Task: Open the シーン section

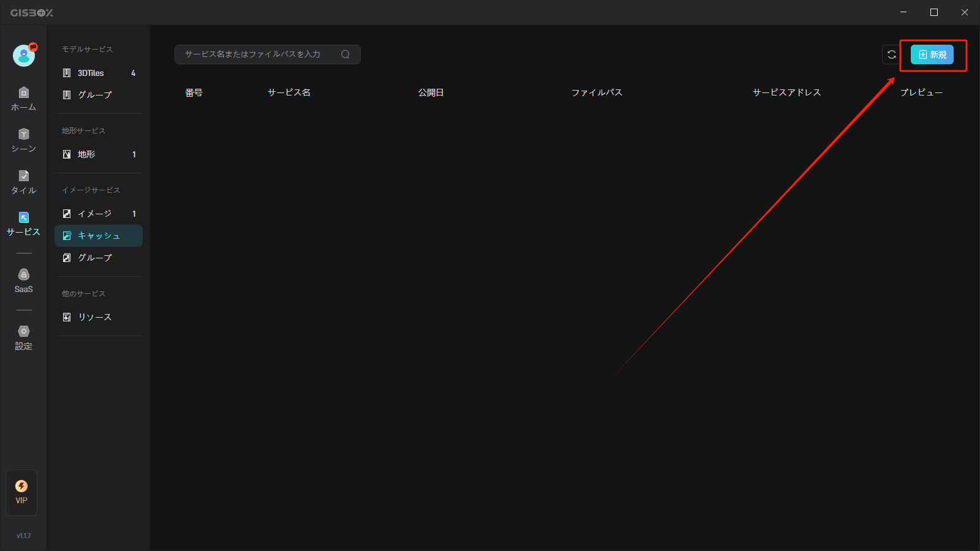Action: point(24,140)
